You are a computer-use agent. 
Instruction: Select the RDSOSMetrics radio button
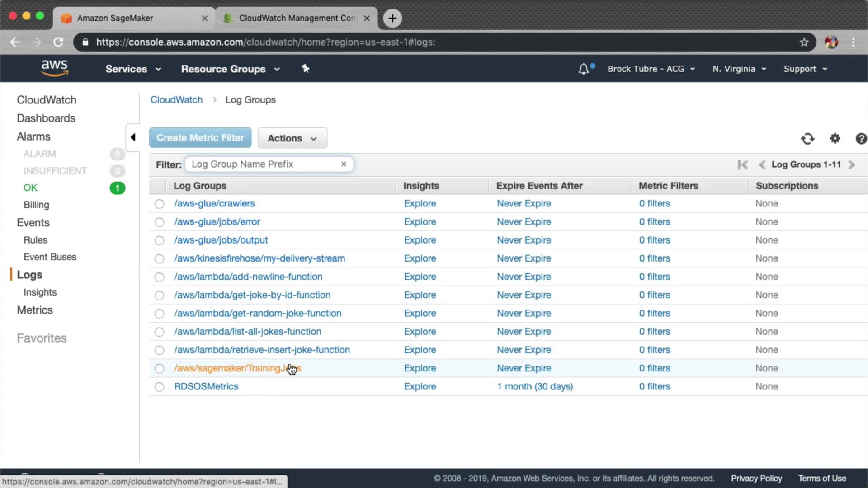[159, 387]
